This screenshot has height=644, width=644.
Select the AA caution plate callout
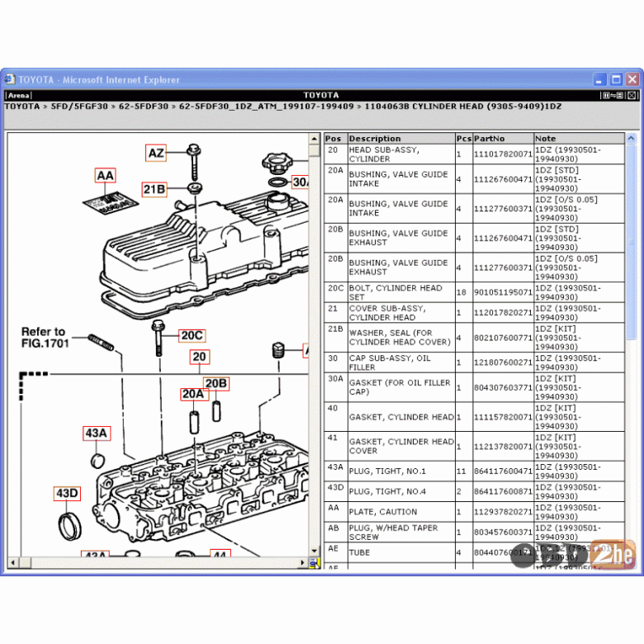[x=105, y=175]
